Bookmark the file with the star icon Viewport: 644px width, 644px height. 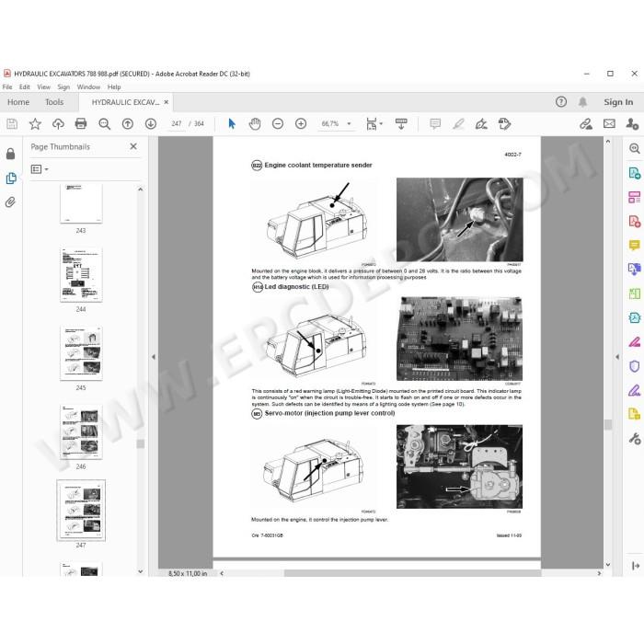click(x=35, y=123)
